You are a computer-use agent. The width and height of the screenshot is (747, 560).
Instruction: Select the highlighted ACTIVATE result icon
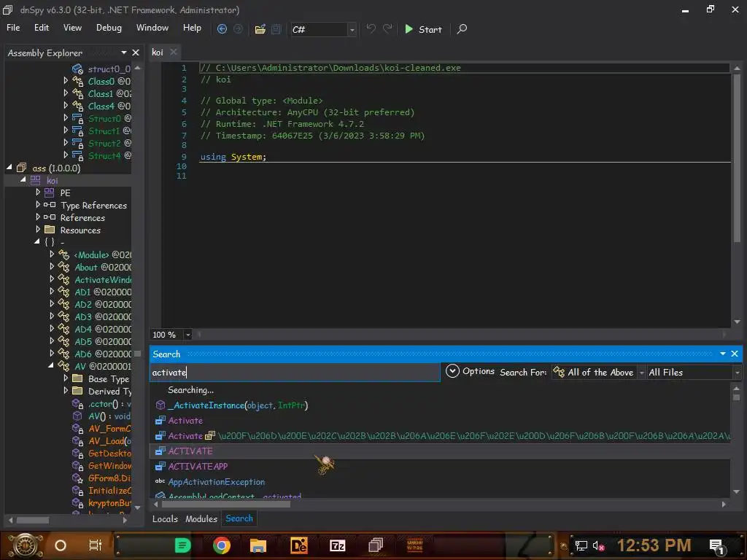[x=160, y=451]
